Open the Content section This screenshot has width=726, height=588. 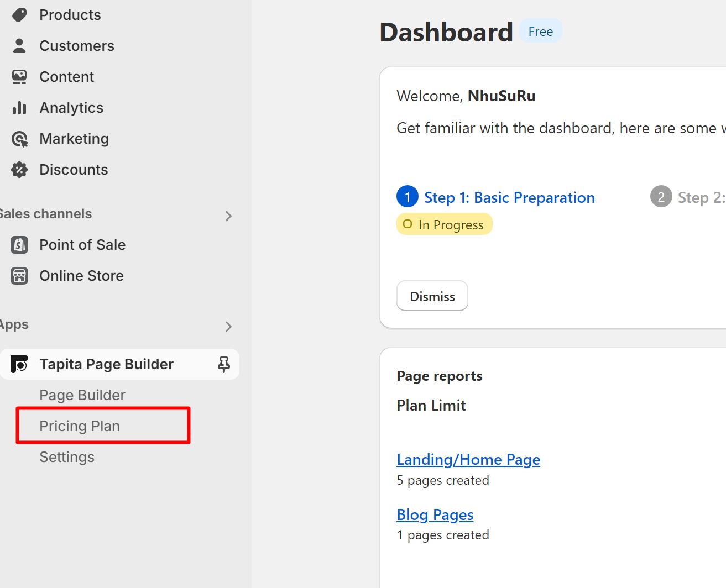[67, 77]
